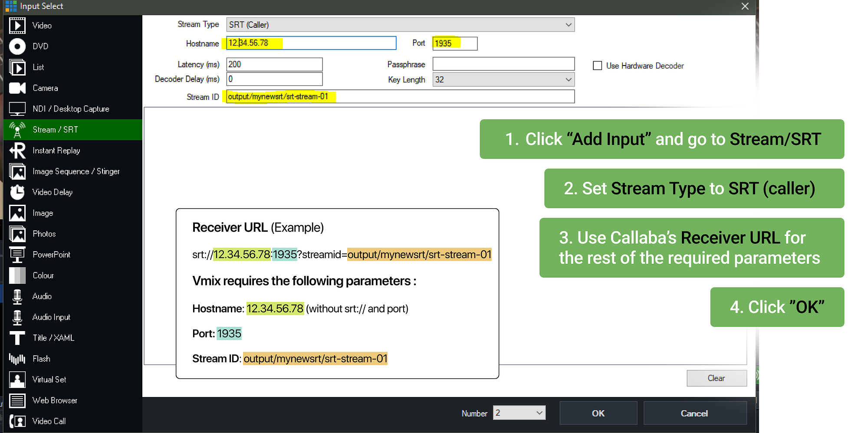Click the Passphrase input field
Viewport: 868px width, 433px height.
click(x=503, y=64)
